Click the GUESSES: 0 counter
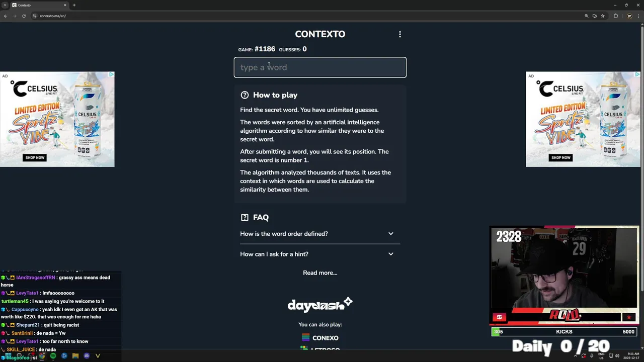Viewport: 644px width, 362px height. (293, 49)
